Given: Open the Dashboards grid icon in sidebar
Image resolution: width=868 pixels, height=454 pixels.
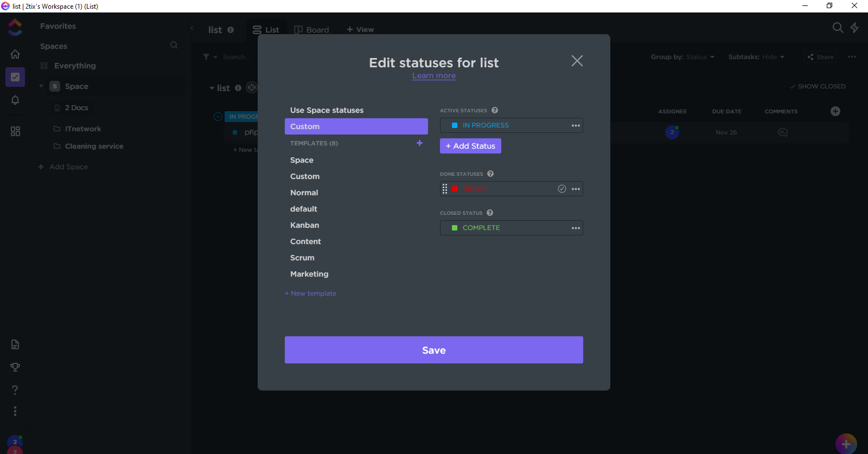Looking at the screenshot, I should pyautogui.click(x=15, y=131).
